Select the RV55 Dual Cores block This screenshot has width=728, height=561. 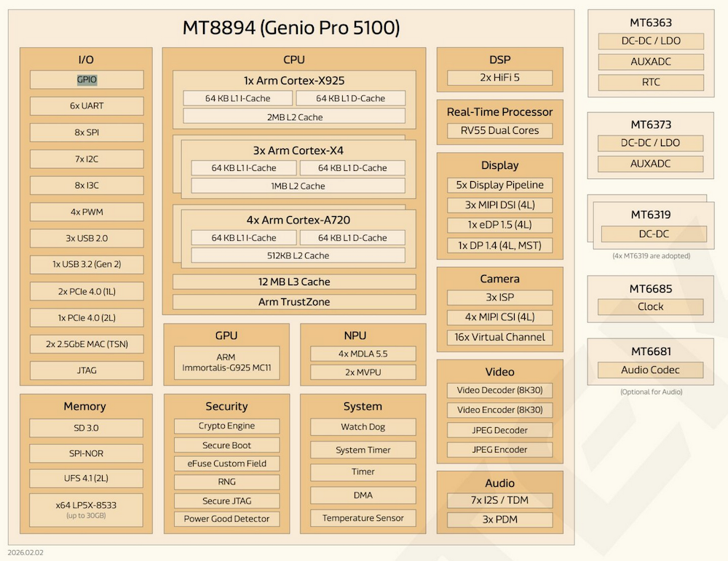[x=499, y=130]
